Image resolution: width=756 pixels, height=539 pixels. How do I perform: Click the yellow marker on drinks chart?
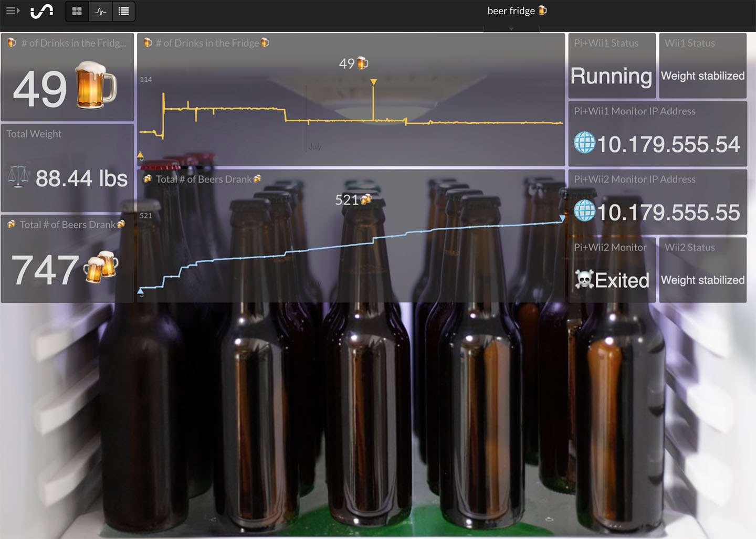pyautogui.click(x=373, y=82)
